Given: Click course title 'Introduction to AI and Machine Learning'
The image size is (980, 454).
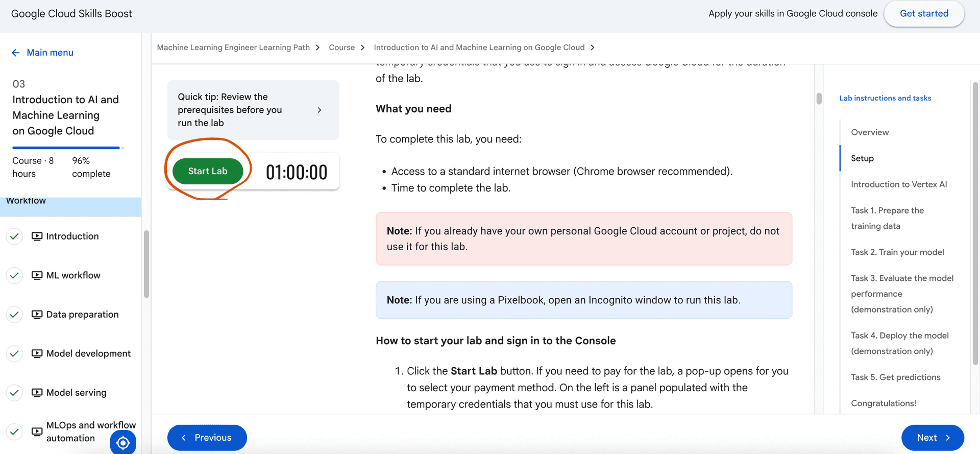Looking at the screenshot, I should coord(65,115).
